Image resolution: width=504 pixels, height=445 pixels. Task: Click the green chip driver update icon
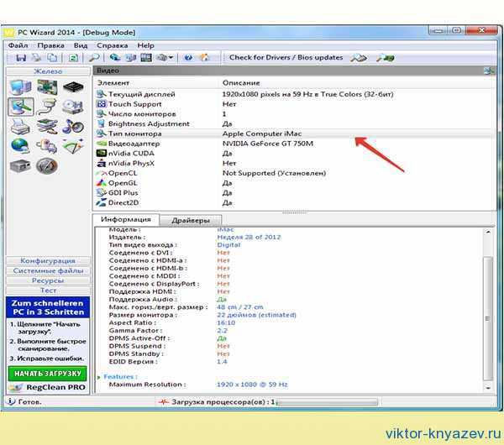385,58
